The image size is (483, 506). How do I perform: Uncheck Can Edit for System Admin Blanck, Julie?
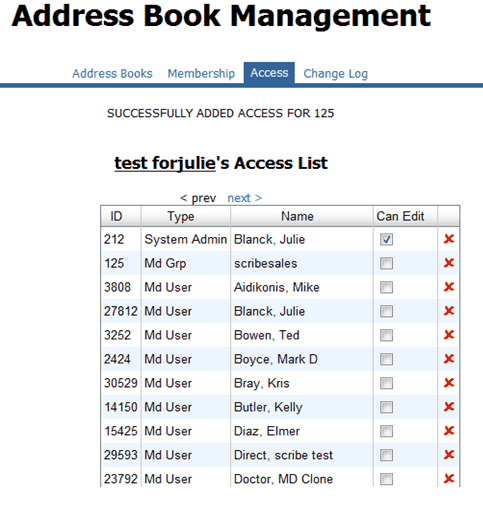point(386,239)
